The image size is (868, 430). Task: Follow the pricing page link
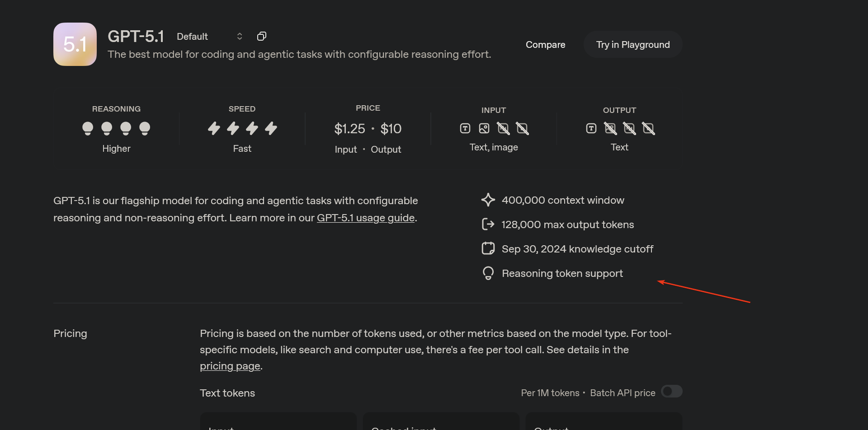(x=230, y=366)
